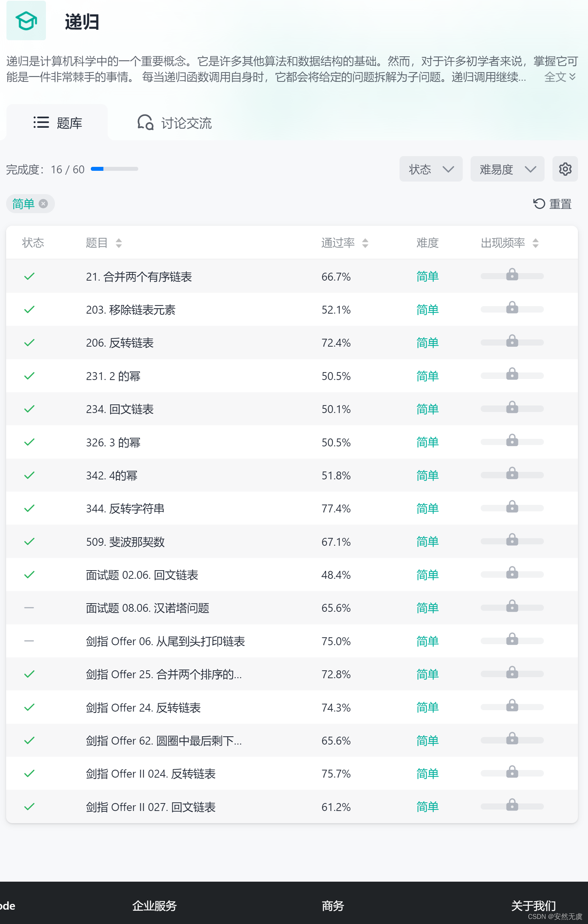The image size is (588, 924).
Task: Click the lock icon for 21. 合并两个有序链表
Action: [x=512, y=275]
